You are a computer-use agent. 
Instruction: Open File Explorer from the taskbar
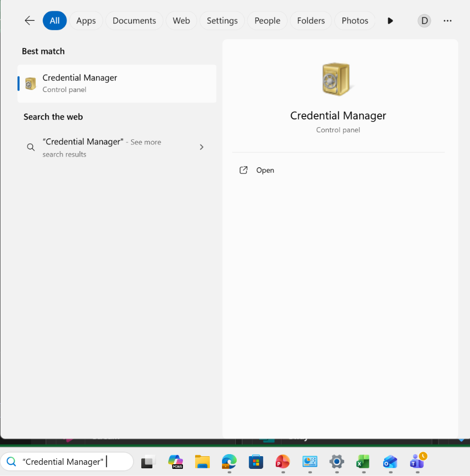202,462
